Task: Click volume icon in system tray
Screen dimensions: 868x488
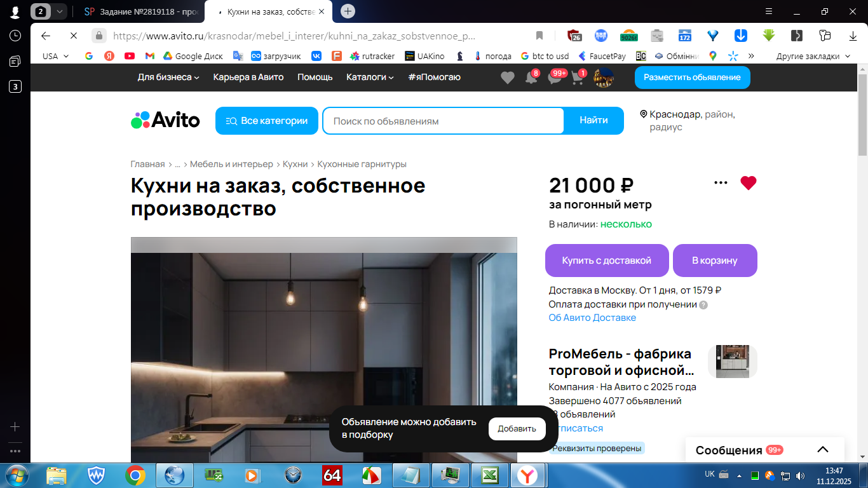Action: coord(799,475)
